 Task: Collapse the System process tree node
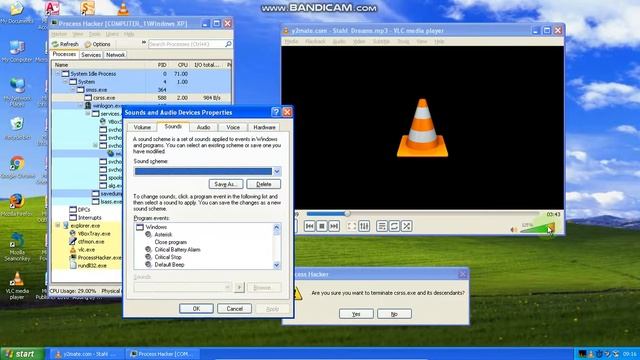[x=66, y=82]
